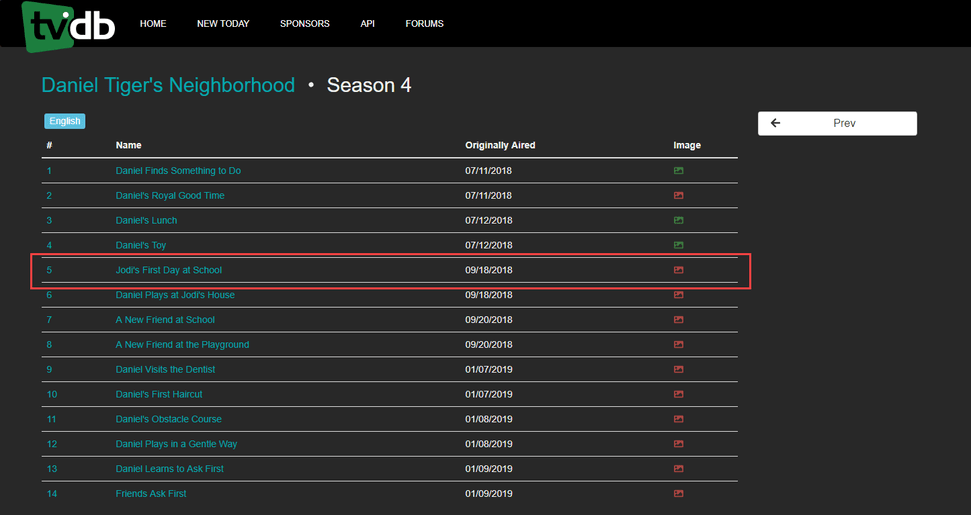Open episode Daniel Visits the Dentist

click(x=165, y=370)
